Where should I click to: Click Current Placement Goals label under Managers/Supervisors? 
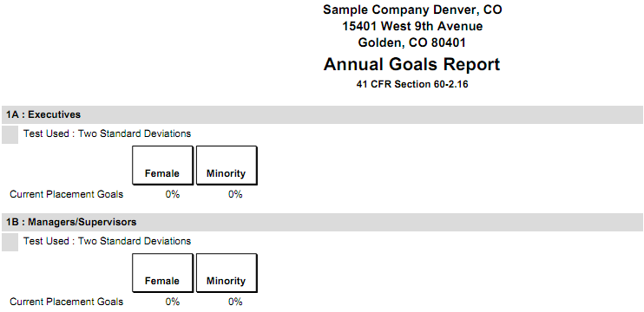(67, 302)
